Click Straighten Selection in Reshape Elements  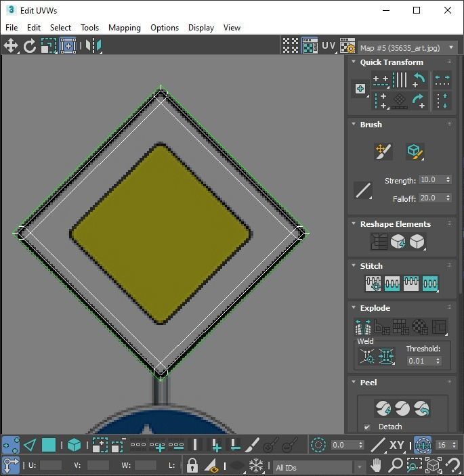379,242
